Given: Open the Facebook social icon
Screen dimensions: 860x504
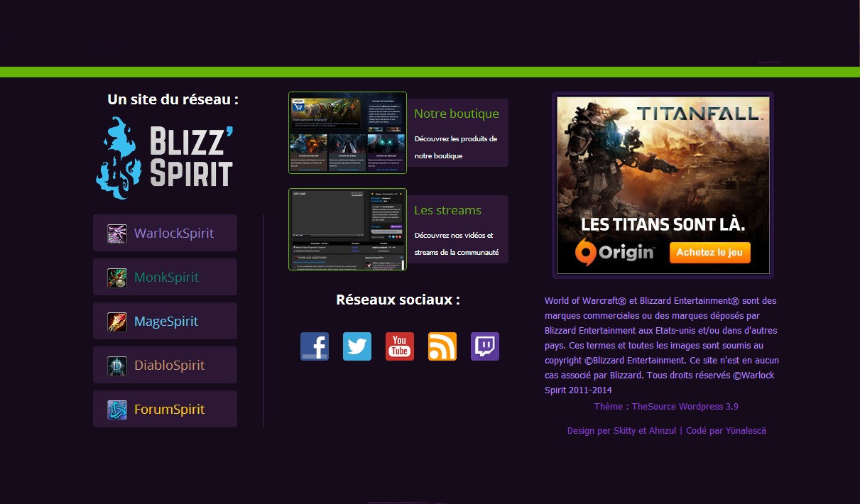Looking at the screenshot, I should click(315, 346).
